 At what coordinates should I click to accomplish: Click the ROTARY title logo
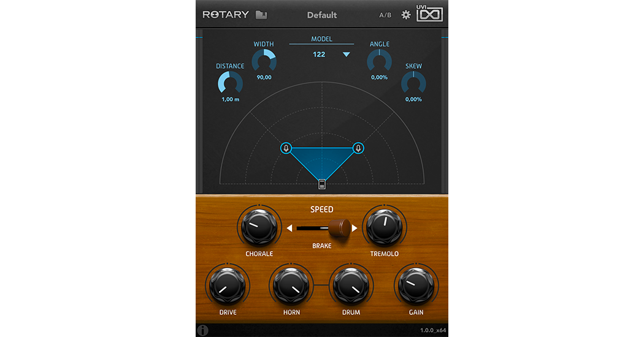point(226,15)
